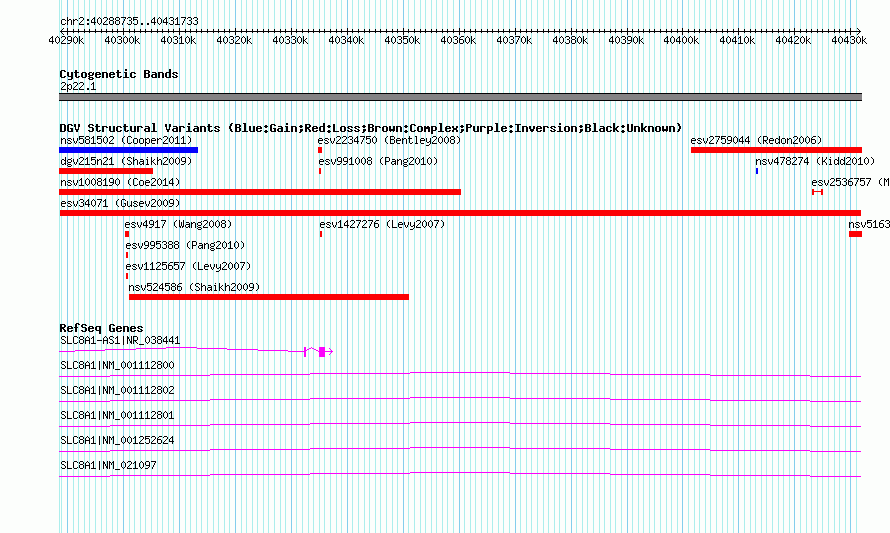Click the esv2759044 red loss bar
The width and height of the screenshot is (890, 533).
coord(776,150)
